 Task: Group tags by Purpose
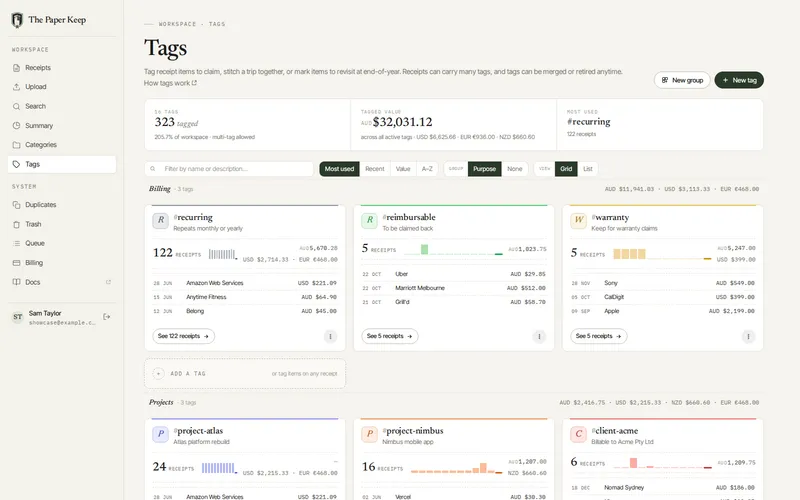[x=484, y=169]
